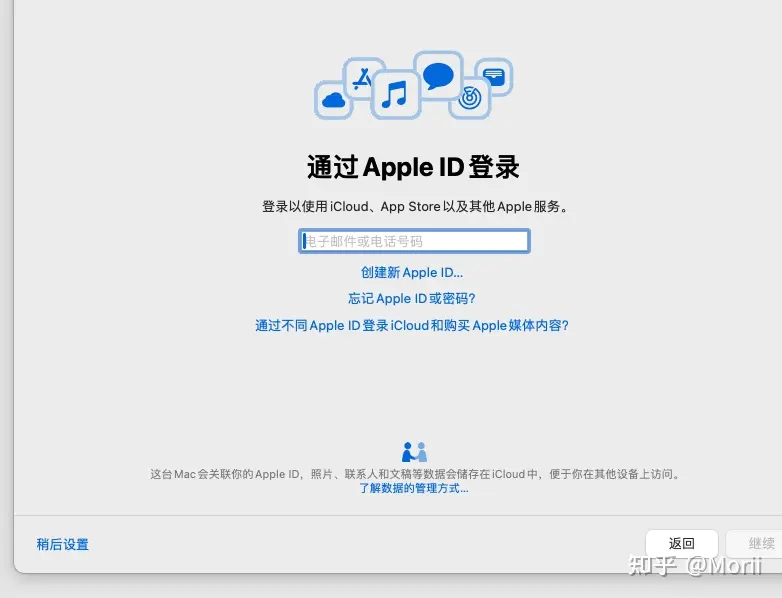Image resolution: width=782 pixels, height=598 pixels.
Task: Click the privacy handshake people icon
Action: click(x=414, y=452)
